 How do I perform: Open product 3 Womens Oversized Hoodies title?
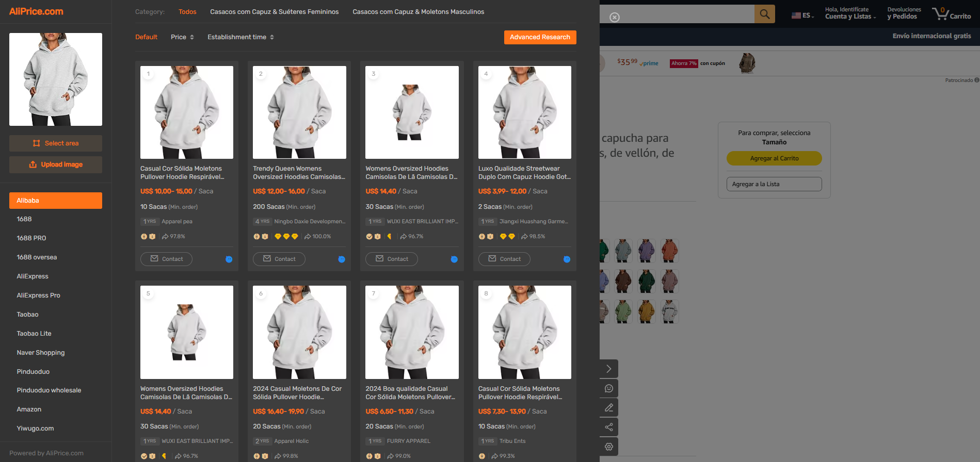[411, 173]
